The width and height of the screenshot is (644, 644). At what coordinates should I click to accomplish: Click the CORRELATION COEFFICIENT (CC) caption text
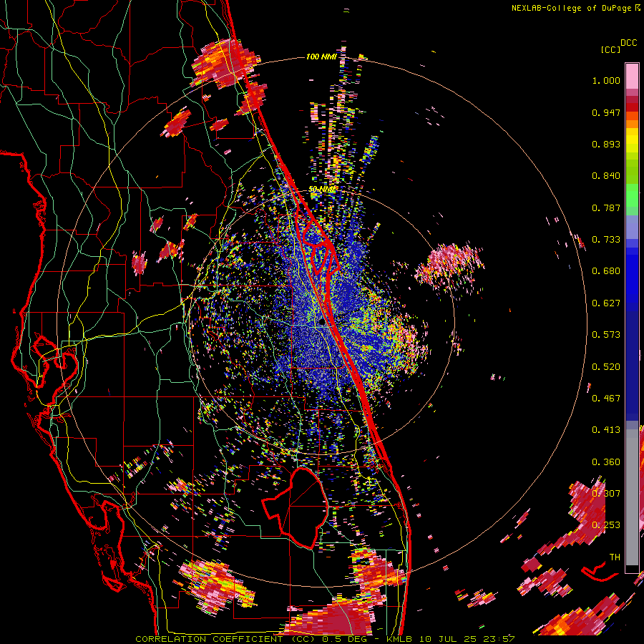(x=225, y=639)
